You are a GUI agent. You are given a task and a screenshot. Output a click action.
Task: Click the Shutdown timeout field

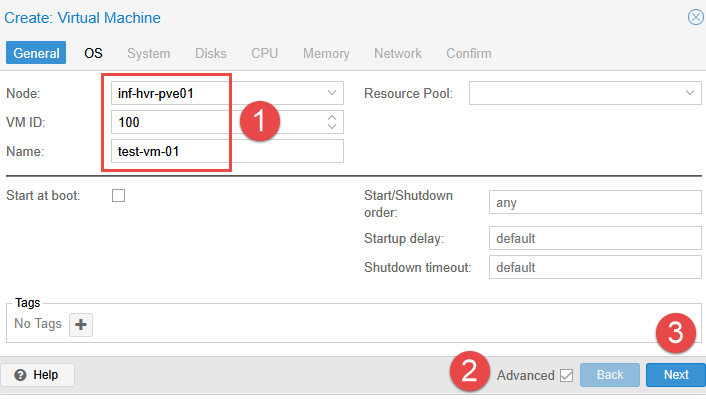click(x=595, y=267)
